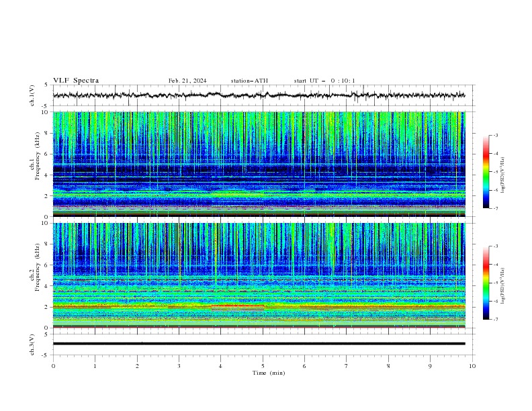
Task: Click inside the ch.2 spectrogram panel
Action: (x=259, y=275)
